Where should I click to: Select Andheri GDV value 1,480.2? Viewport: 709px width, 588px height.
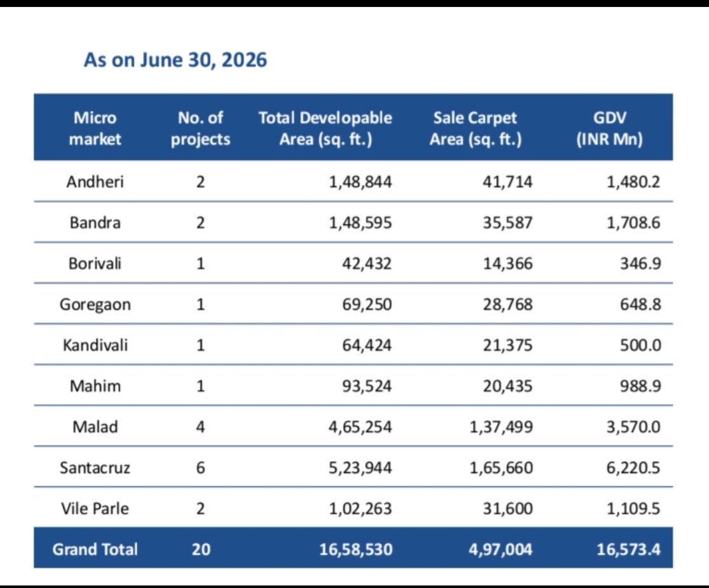[x=633, y=182]
